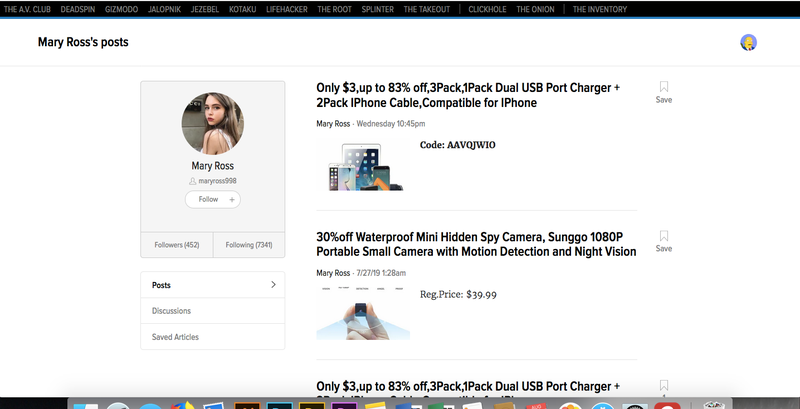Save the Spy Camera post via bookmark icon
The image size is (800, 409).
(x=664, y=236)
